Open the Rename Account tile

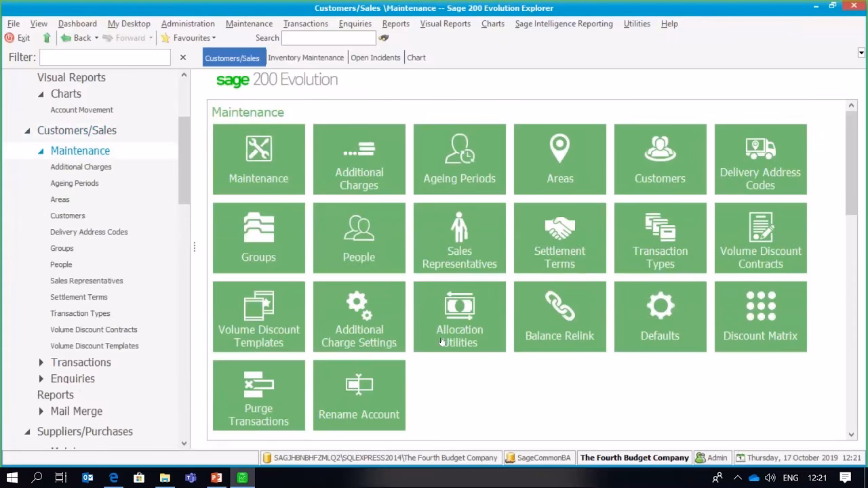coord(359,395)
